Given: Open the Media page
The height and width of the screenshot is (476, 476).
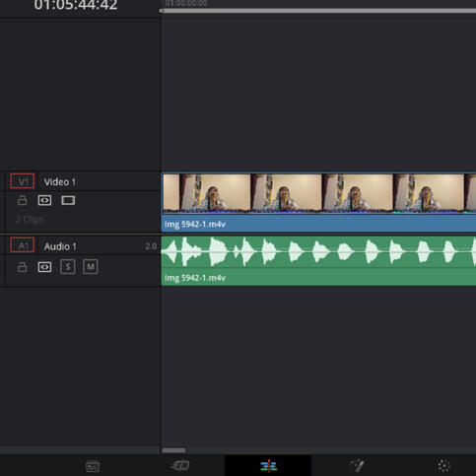Looking at the screenshot, I should point(93,466).
